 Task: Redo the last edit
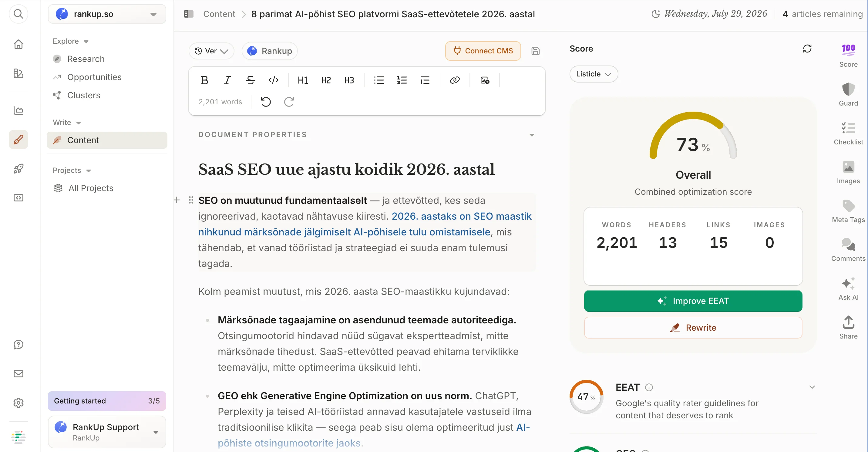pos(289,102)
